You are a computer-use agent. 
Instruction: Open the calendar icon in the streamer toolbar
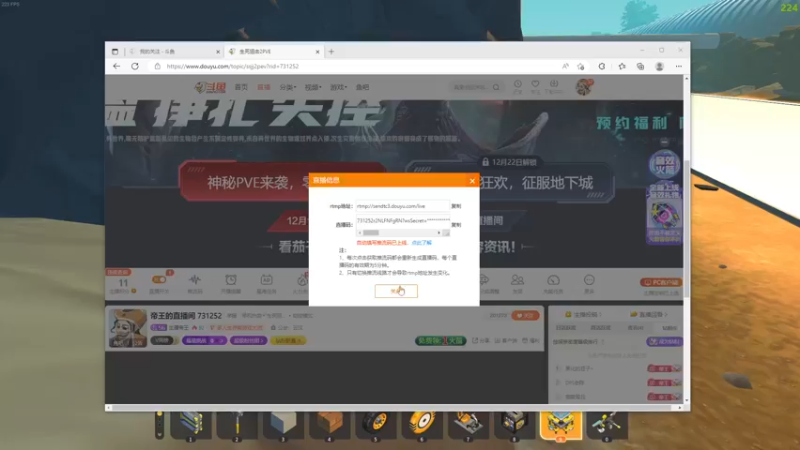point(266,280)
